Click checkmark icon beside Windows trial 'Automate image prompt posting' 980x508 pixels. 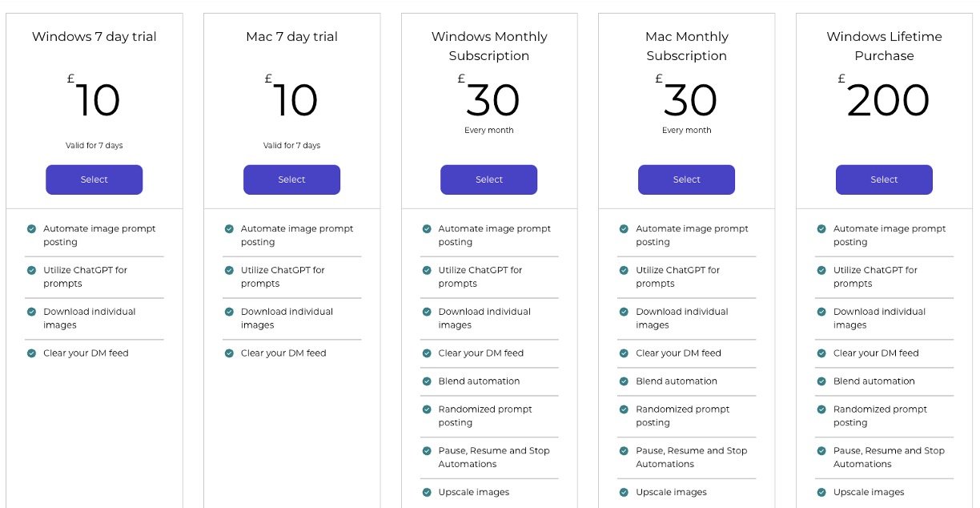click(31, 229)
